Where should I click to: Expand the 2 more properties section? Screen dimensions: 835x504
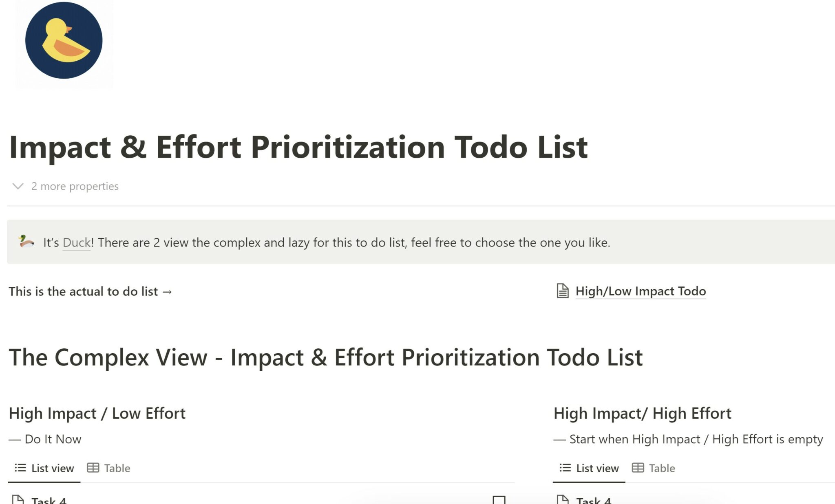pos(75,186)
